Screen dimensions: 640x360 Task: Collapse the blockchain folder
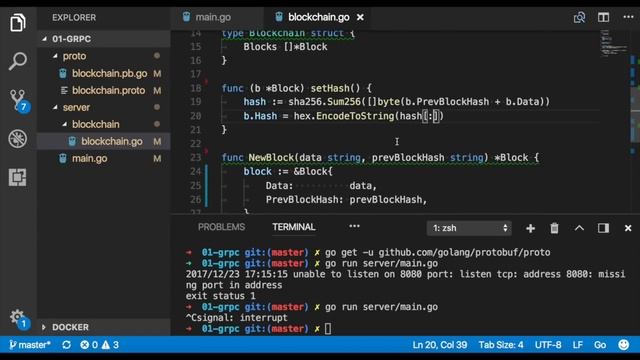[x=64, y=124]
